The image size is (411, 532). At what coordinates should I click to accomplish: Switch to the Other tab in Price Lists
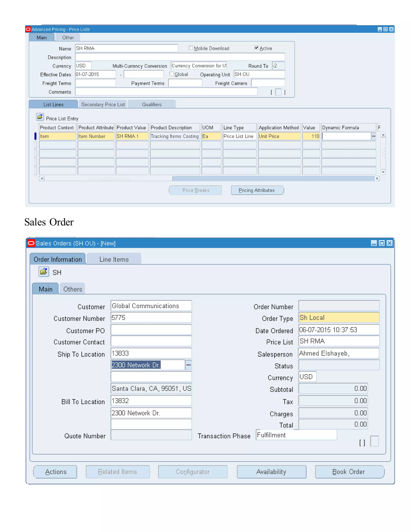click(x=68, y=38)
